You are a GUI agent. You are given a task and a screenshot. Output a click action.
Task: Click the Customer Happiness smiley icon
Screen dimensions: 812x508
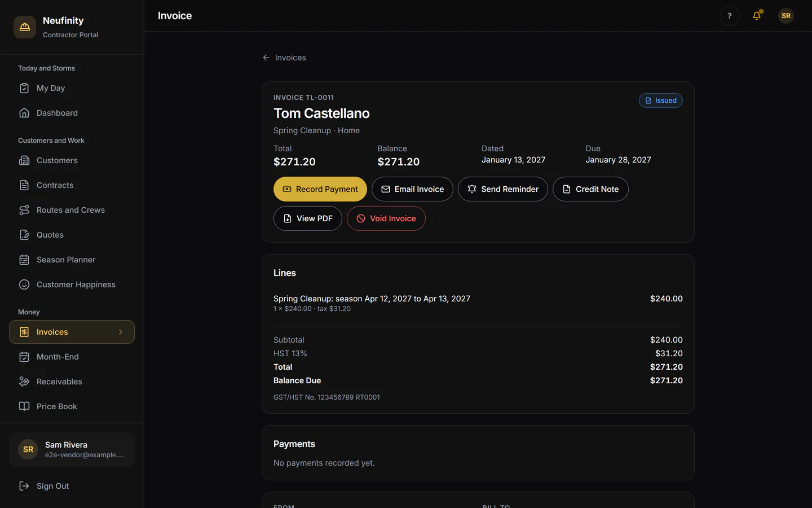(24, 284)
